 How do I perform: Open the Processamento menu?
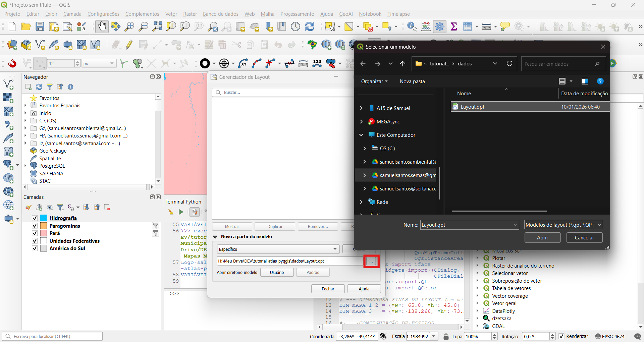[x=297, y=14]
